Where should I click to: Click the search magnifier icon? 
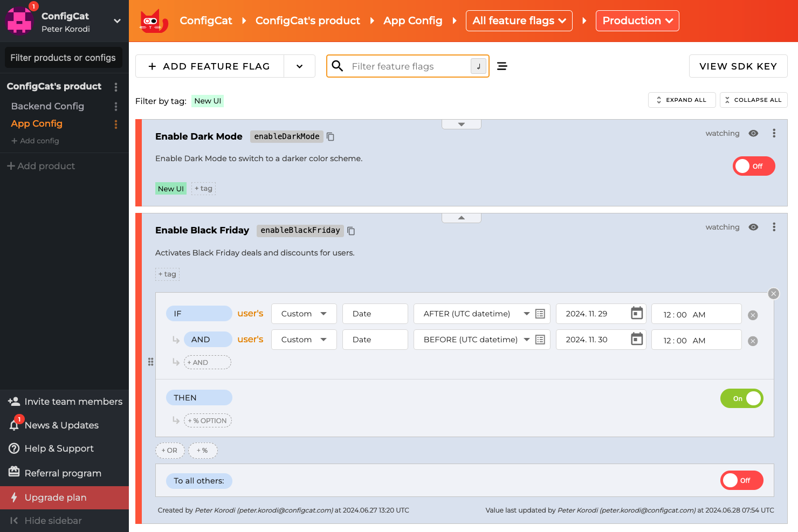tap(338, 66)
